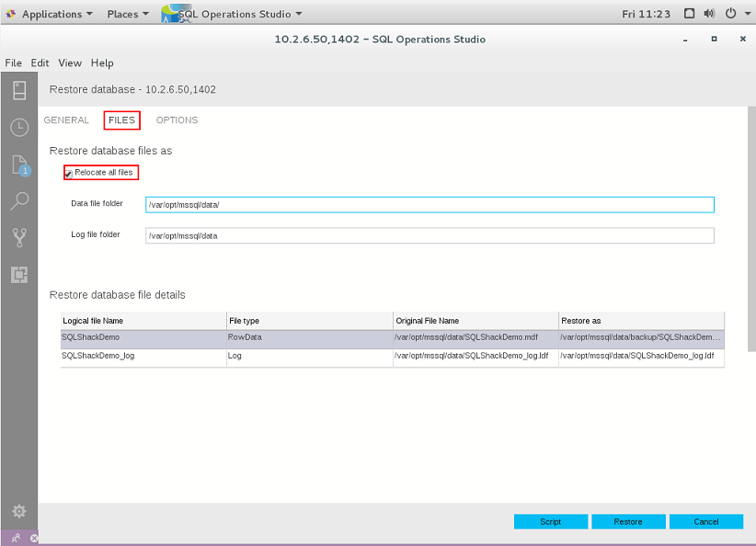Viewport: 756px width, 546px height.
Task: Open the File menu
Action: [x=14, y=63]
